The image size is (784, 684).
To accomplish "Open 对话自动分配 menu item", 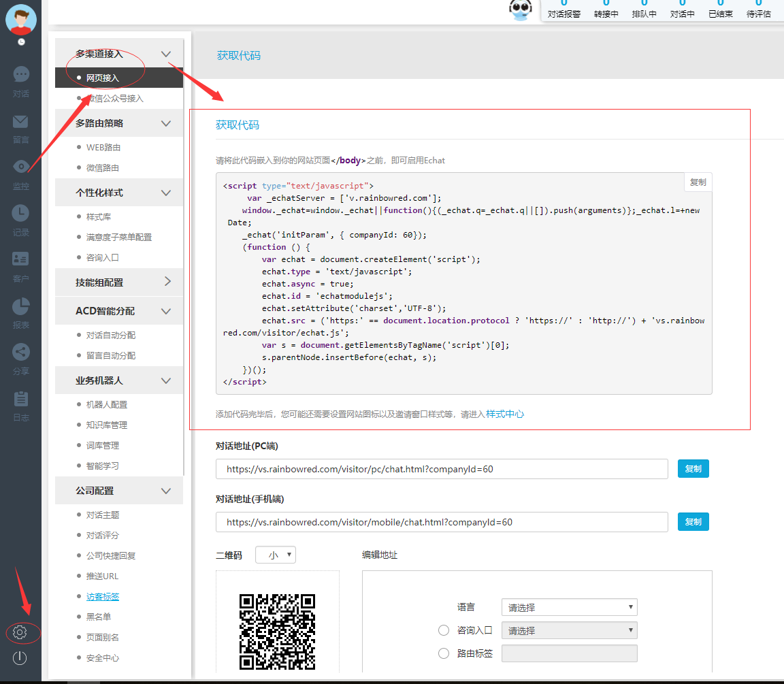I will 110,335.
